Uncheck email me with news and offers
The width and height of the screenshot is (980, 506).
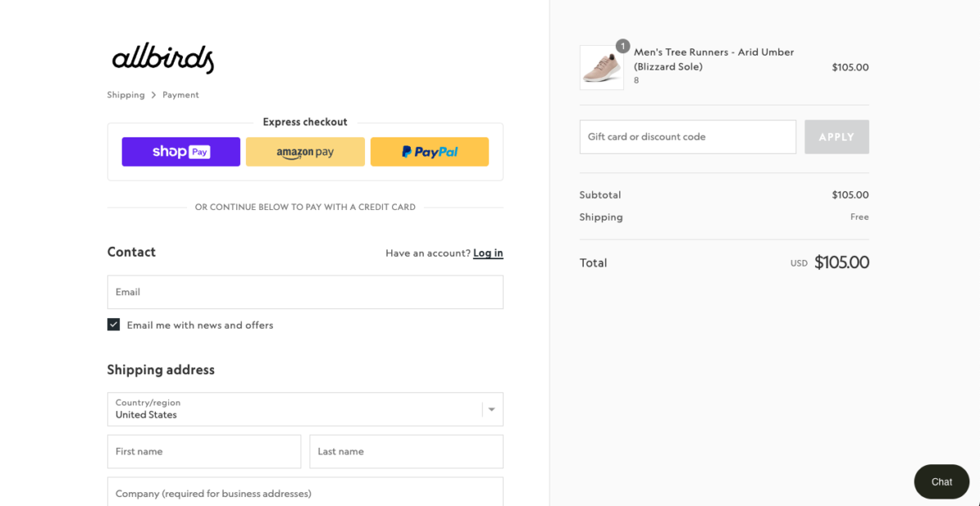pos(114,324)
